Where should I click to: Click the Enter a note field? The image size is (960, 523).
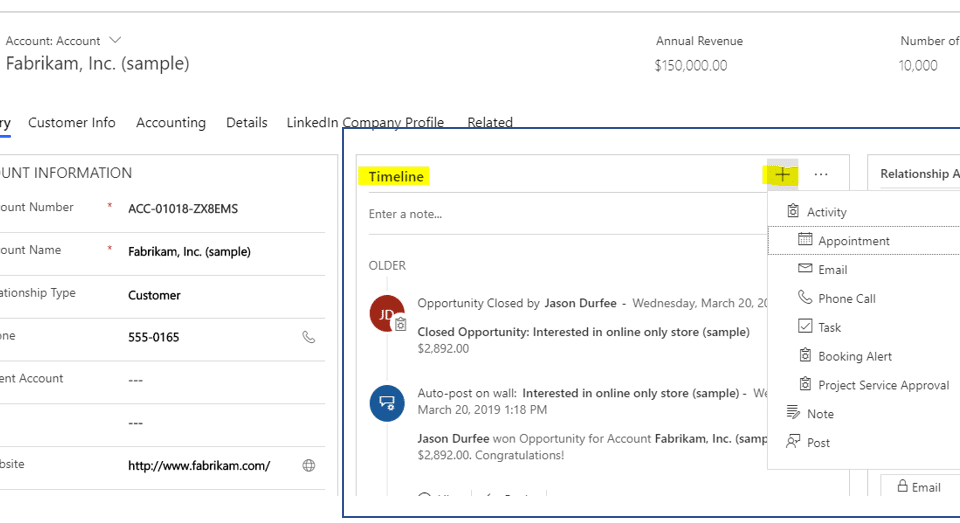[x=560, y=214]
